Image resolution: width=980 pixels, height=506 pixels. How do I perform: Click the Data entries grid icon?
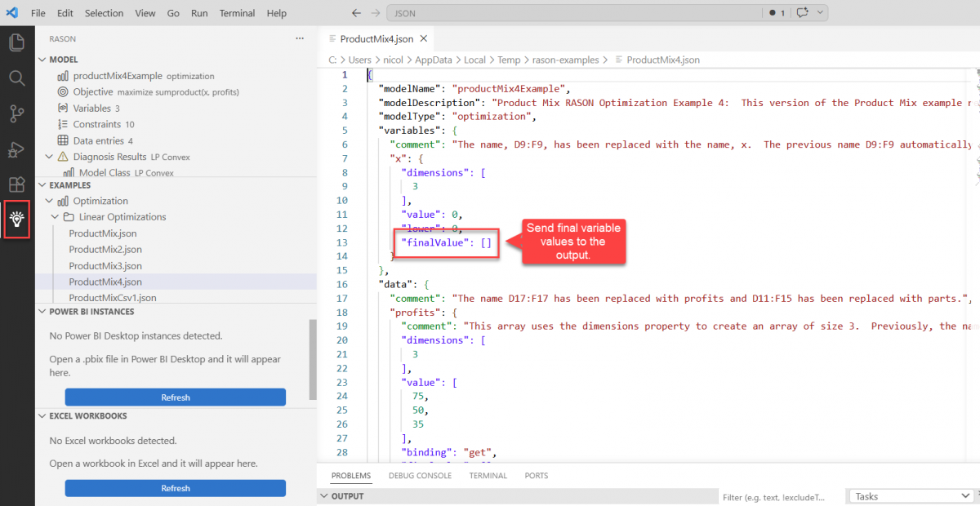[64, 140]
